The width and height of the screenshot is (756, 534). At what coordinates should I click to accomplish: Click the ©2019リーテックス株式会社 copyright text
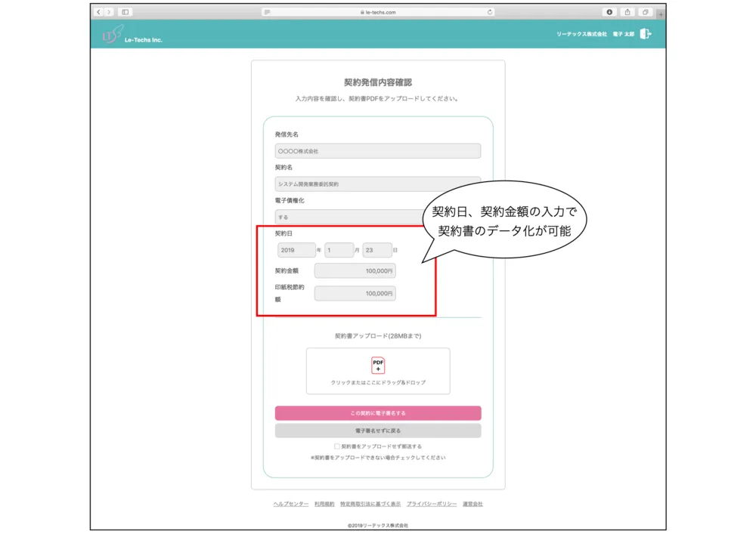pos(378,526)
